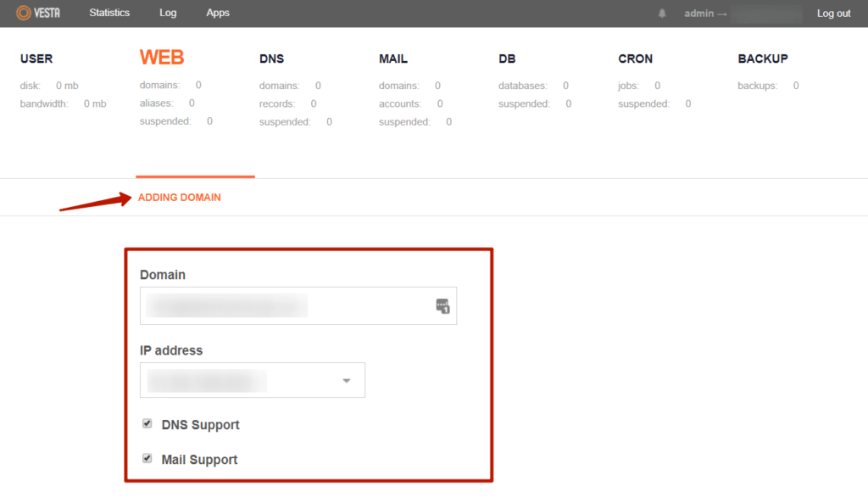
Task: Open the admin user profile link
Action: [699, 14]
